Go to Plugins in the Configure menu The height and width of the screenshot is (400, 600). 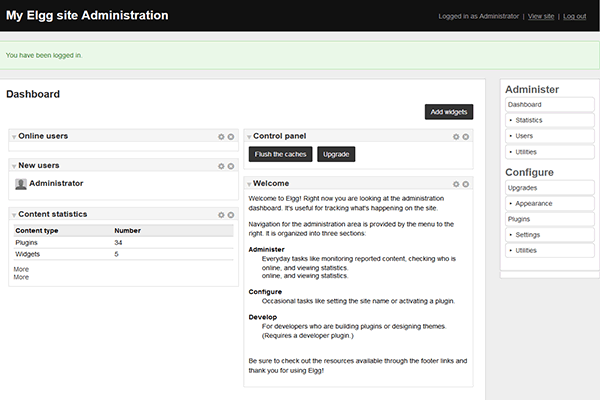tap(519, 218)
